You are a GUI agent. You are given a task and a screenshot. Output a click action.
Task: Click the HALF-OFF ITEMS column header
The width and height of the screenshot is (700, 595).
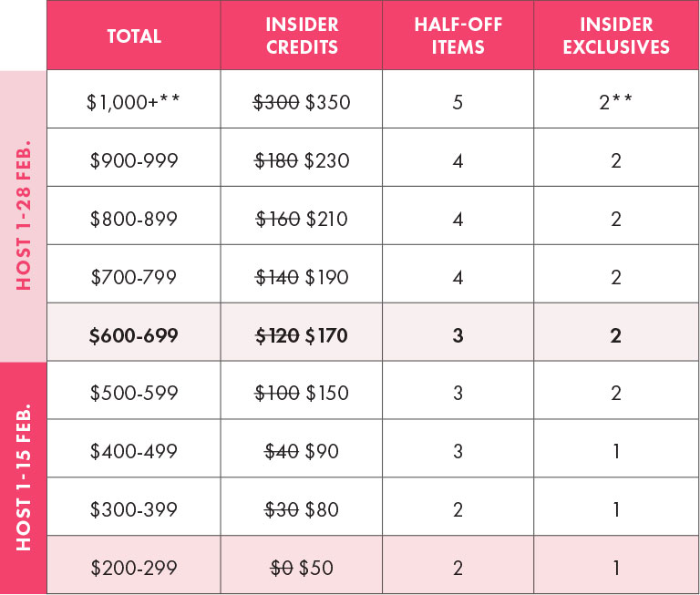(458, 36)
